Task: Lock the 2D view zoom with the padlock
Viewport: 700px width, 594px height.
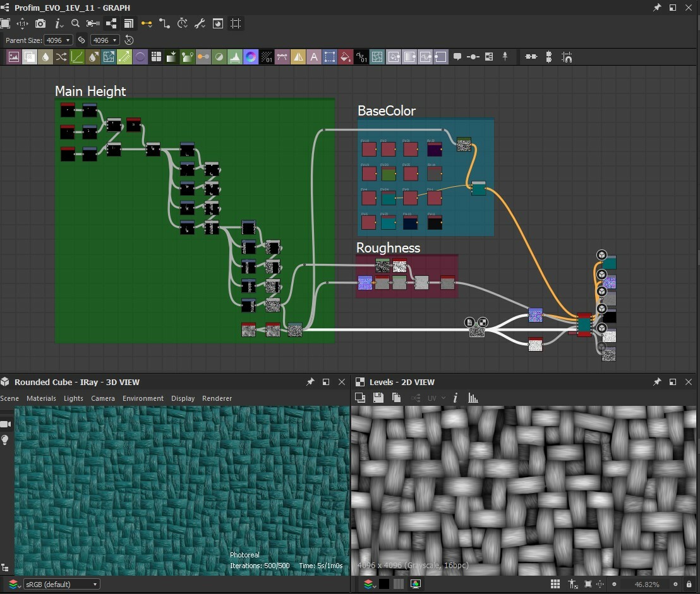Action: [x=691, y=584]
